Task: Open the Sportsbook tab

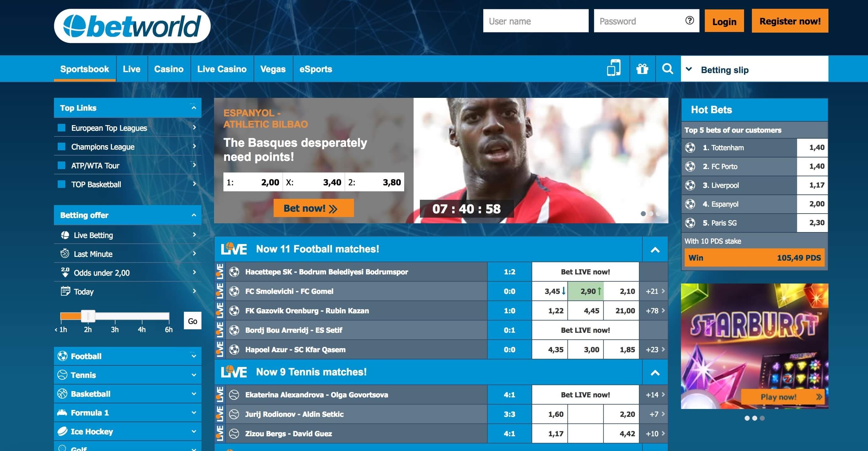Action: click(85, 69)
